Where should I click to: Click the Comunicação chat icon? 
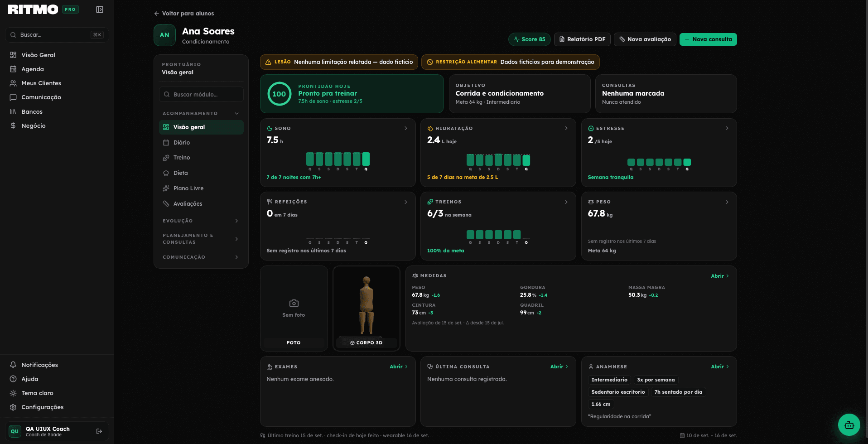pyautogui.click(x=13, y=97)
